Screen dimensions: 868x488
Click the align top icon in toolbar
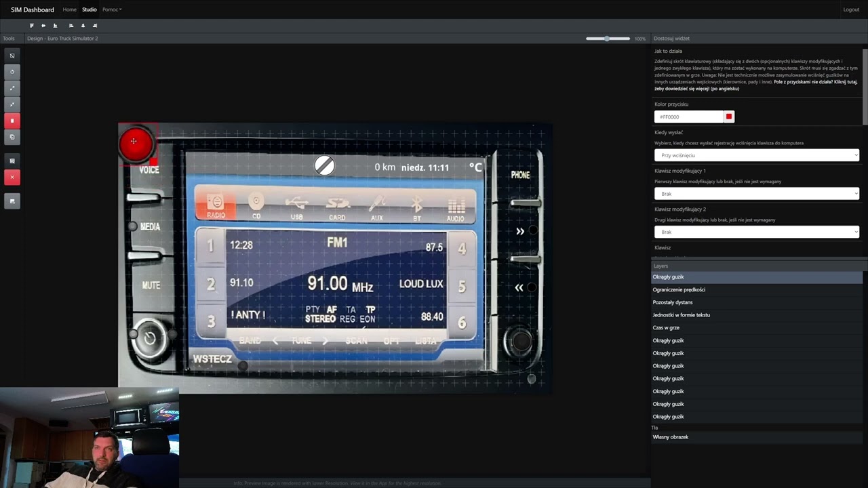(x=31, y=26)
